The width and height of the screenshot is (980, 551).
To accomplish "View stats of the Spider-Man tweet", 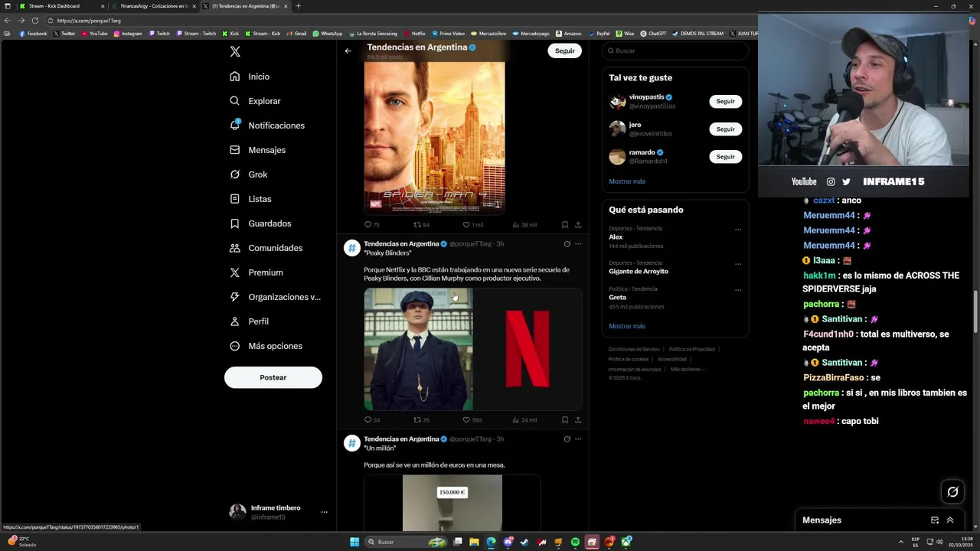I will pyautogui.click(x=524, y=225).
